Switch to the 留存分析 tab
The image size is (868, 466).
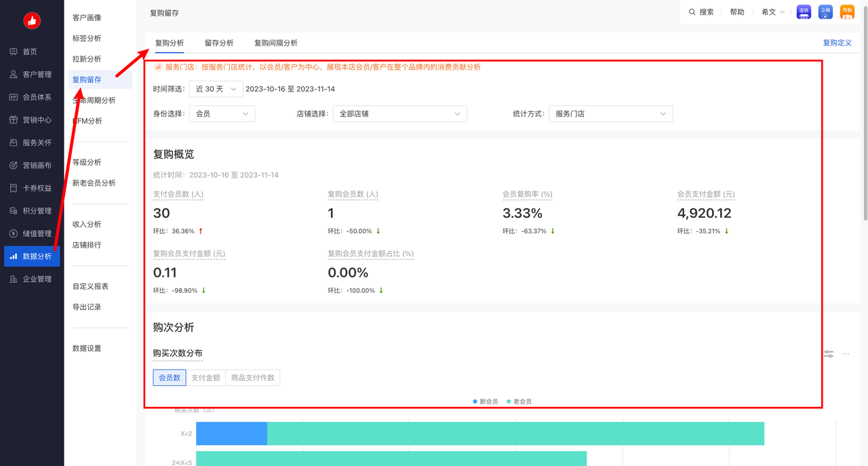pos(219,43)
